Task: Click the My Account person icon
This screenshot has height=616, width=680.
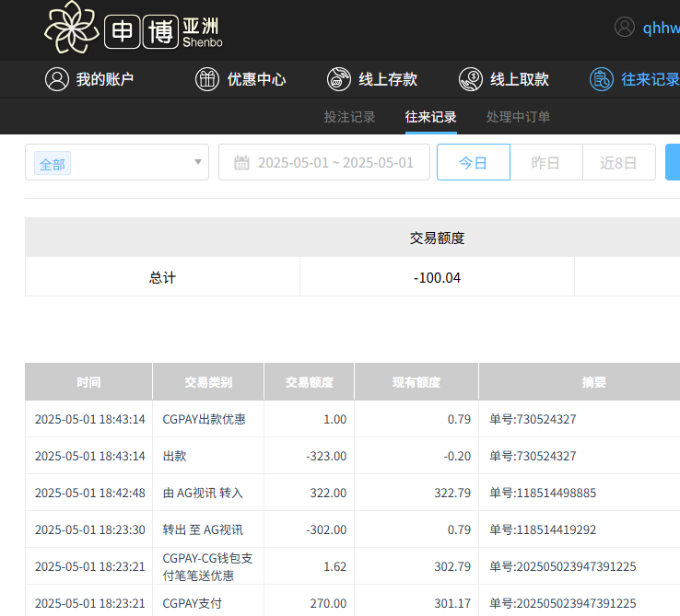Action: click(57, 79)
